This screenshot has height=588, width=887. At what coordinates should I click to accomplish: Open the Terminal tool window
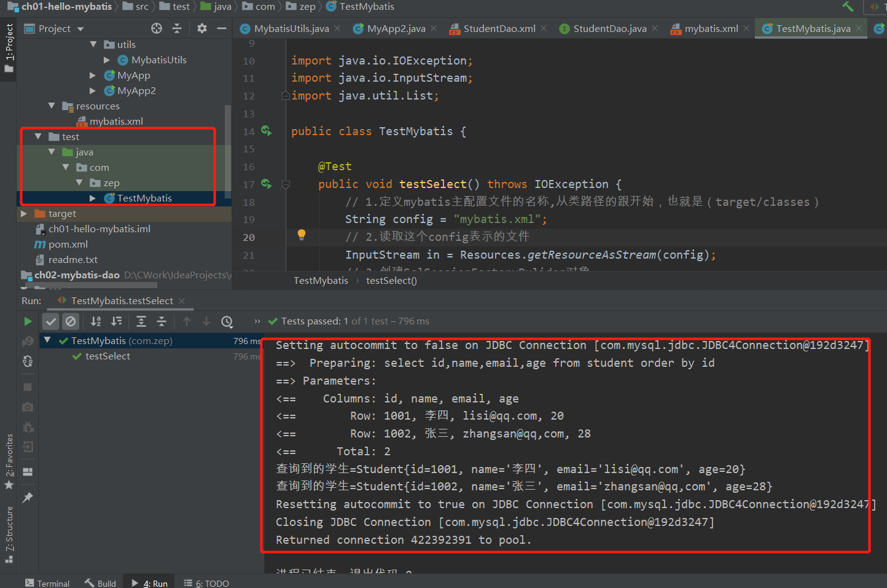click(47, 583)
